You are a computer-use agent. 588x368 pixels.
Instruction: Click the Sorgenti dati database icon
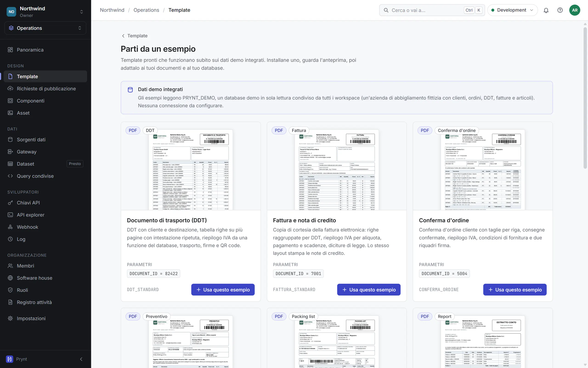10,139
